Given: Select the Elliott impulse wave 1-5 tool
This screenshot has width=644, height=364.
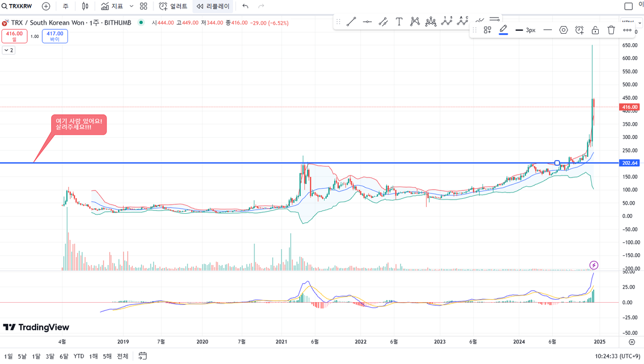Looking at the screenshot, I should tap(447, 22).
